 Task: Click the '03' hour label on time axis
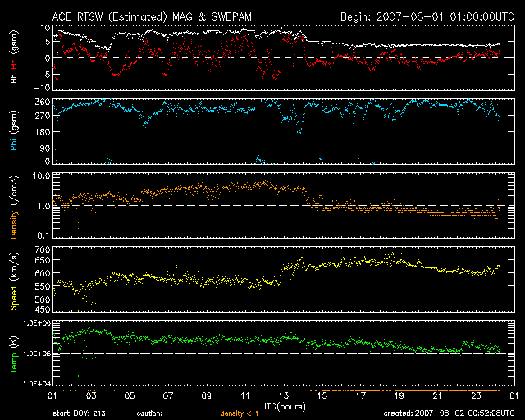tap(91, 395)
